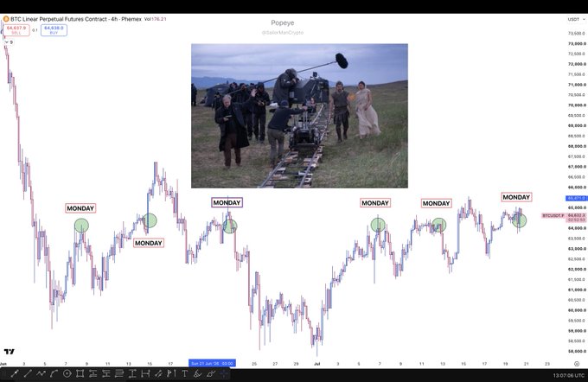Select the trend line tool with endpoint dots
Screen dimensions: 588x382
point(15,373)
